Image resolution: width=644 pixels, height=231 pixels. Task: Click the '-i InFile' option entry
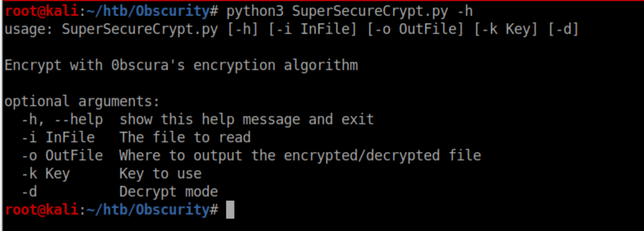58,137
